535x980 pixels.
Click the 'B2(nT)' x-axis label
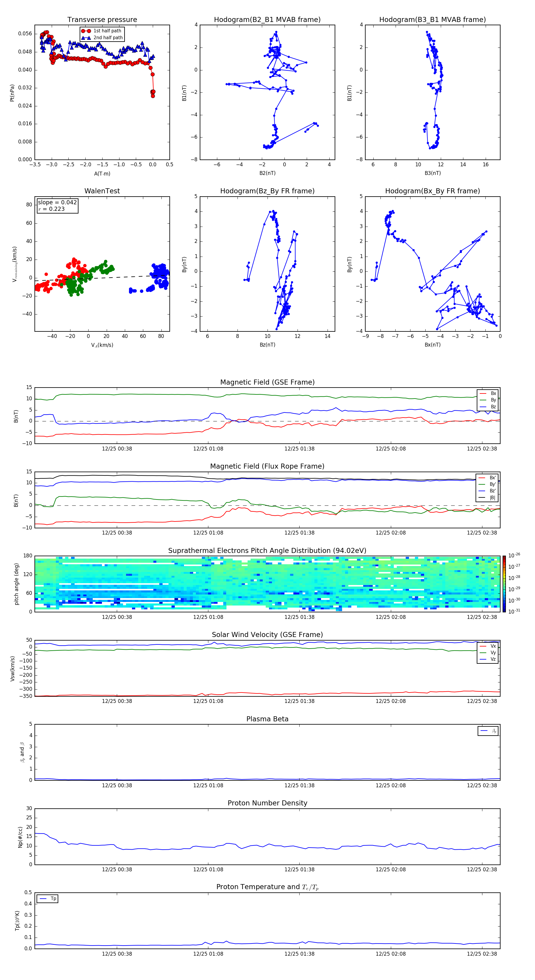coord(267,173)
